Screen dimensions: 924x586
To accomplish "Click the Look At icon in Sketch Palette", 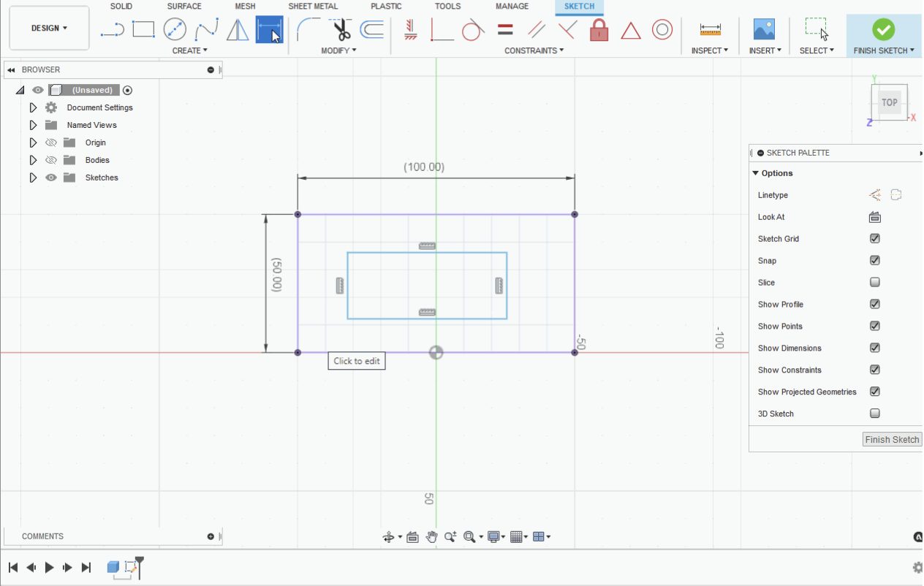I will (874, 217).
